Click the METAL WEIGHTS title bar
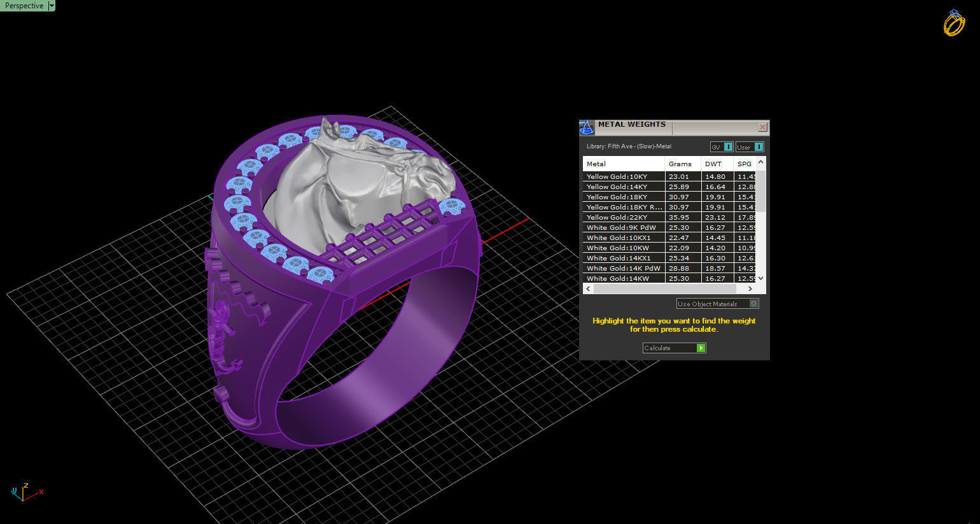 (x=675, y=127)
